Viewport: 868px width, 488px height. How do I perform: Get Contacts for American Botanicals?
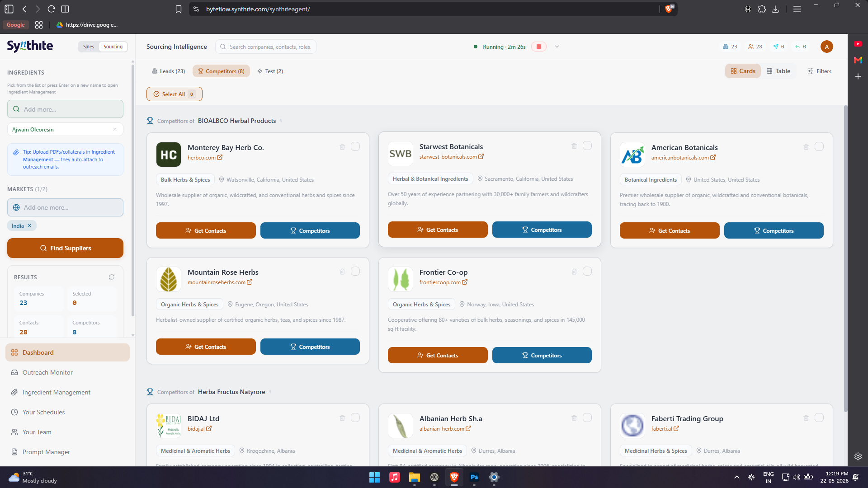pos(670,230)
